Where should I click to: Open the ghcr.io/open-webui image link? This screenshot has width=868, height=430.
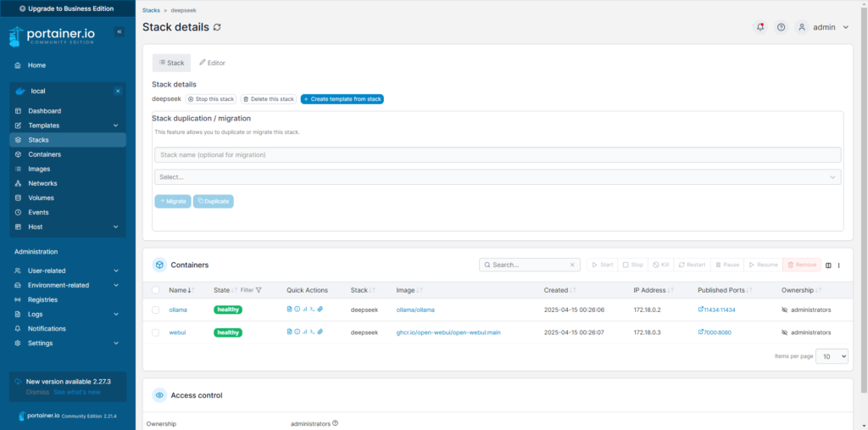tap(448, 332)
